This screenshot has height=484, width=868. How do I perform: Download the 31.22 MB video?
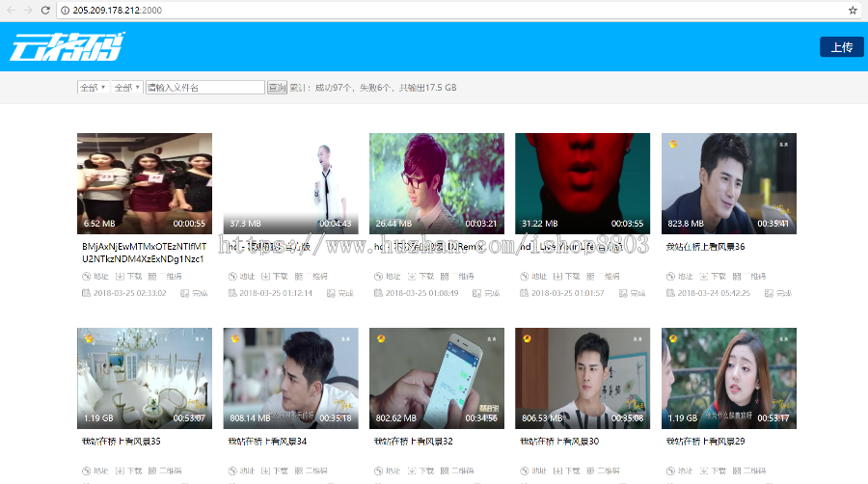566,276
